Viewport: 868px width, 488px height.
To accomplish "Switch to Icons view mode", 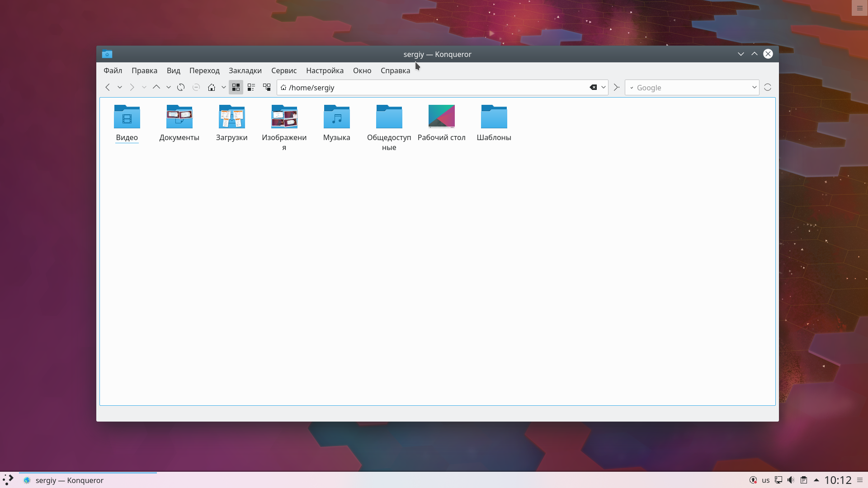I will click(x=236, y=87).
